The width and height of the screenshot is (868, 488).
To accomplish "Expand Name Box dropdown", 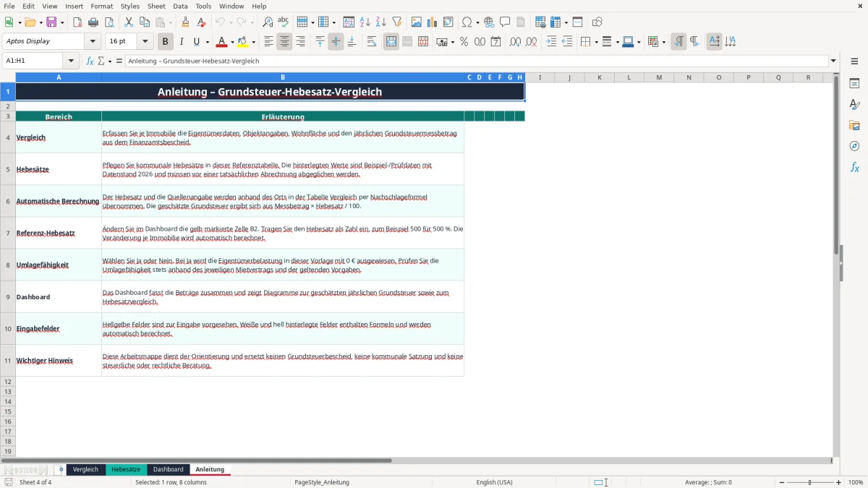I will 71,61.
